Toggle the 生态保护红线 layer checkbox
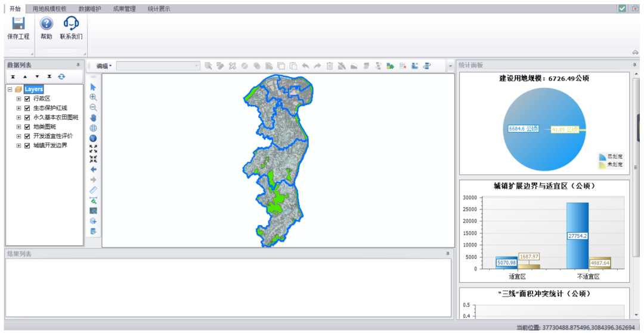 pos(27,108)
